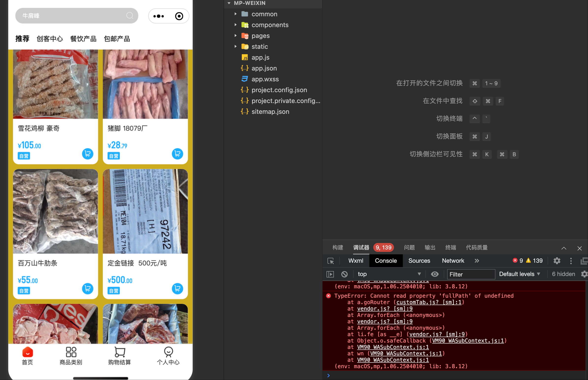Open 购物结算 cart tab icon
This screenshot has width=588, height=380.
tap(120, 352)
